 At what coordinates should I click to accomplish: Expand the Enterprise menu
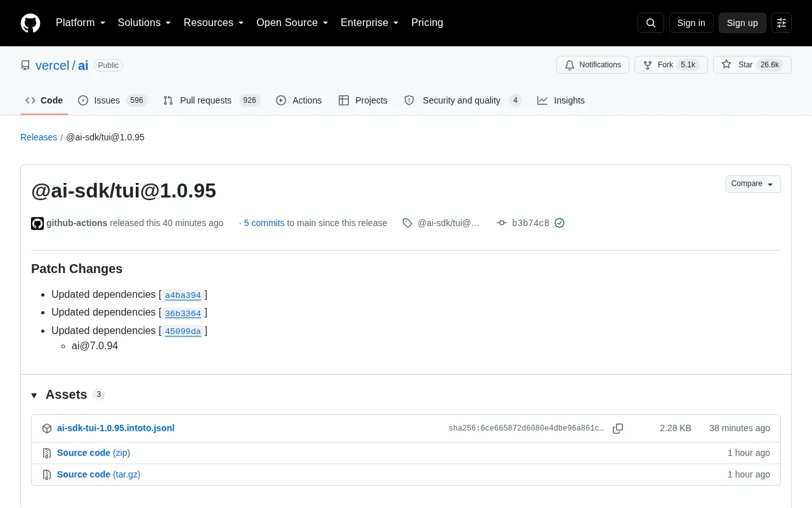[370, 23]
